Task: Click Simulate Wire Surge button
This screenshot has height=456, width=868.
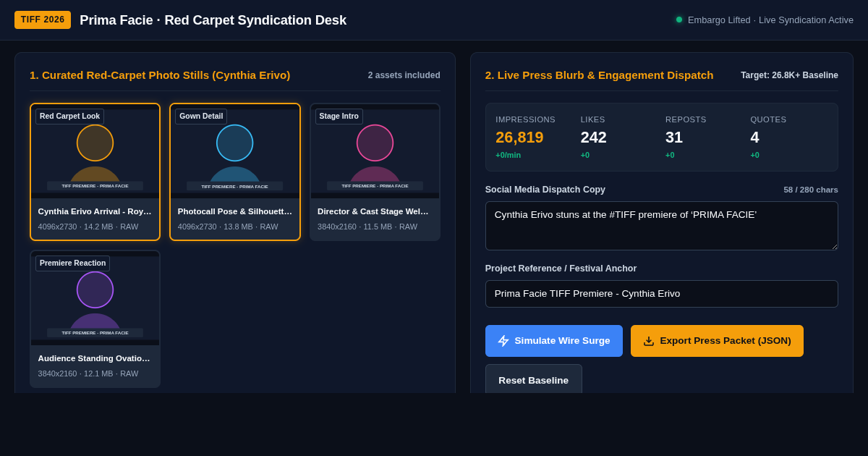Action: (x=554, y=341)
